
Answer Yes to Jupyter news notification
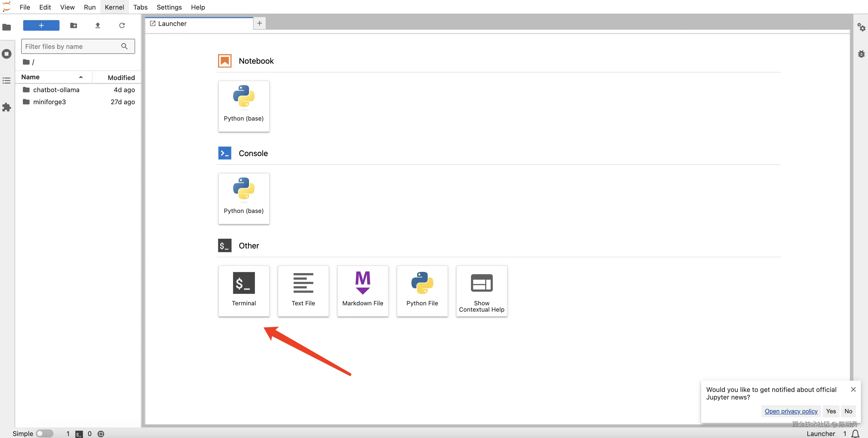tap(831, 411)
